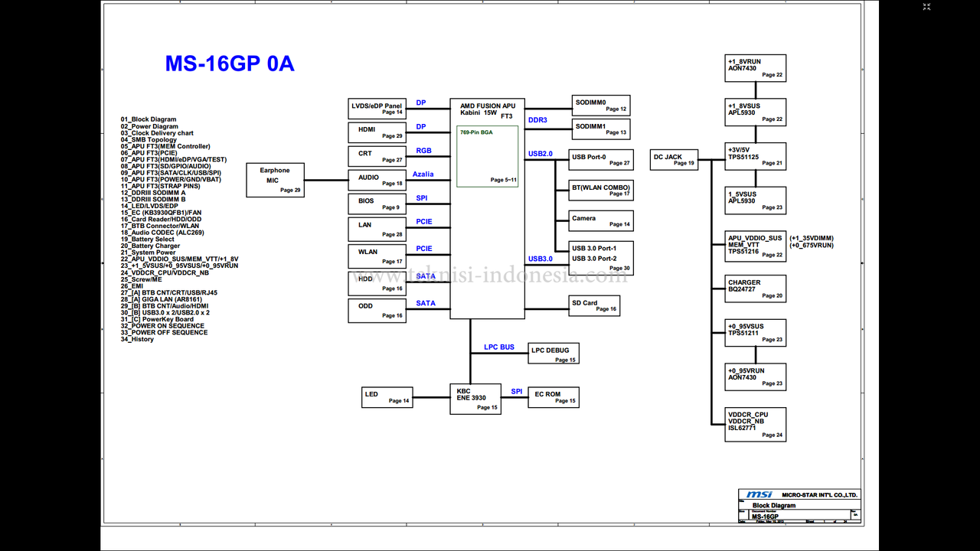Select '34_History' entry

click(x=137, y=339)
